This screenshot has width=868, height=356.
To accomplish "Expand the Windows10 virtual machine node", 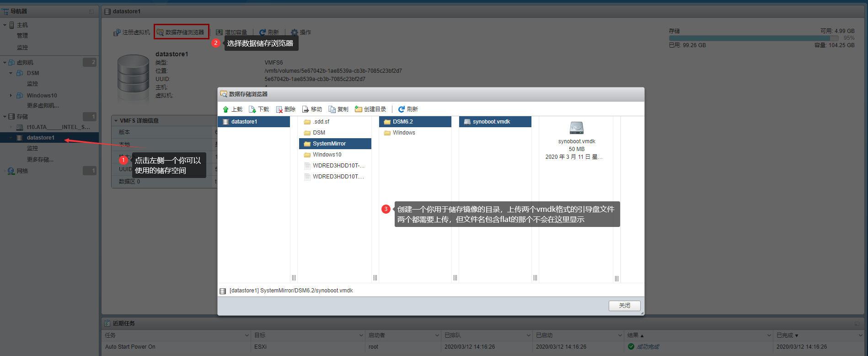I will (x=11, y=96).
